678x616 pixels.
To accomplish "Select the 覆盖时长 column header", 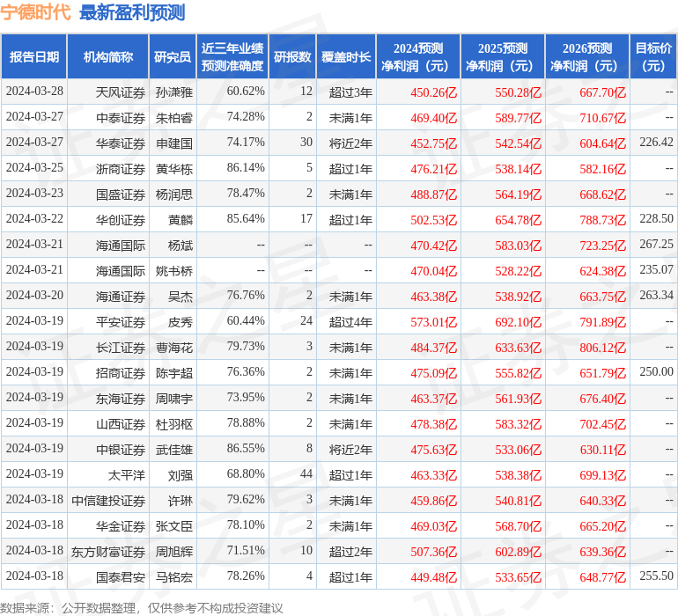I will tap(346, 56).
